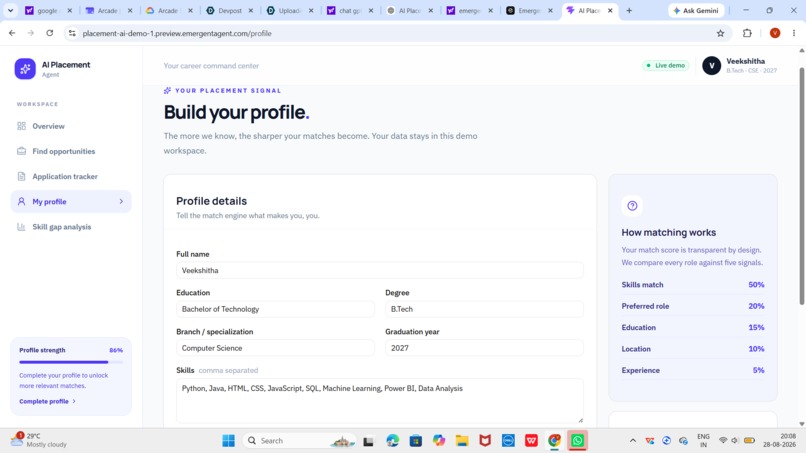Image resolution: width=806 pixels, height=453 pixels.
Task: Click the Full name input field
Action: click(380, 270)
